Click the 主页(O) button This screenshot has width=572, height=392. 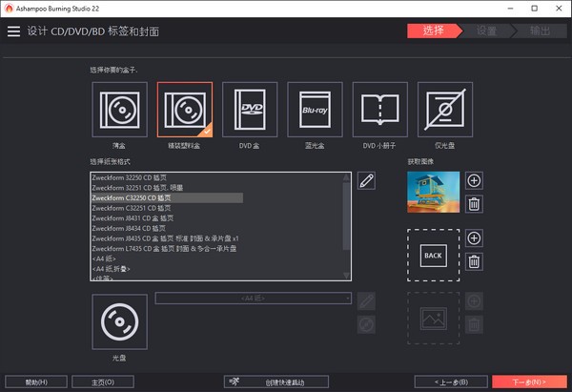click(103, 382)
